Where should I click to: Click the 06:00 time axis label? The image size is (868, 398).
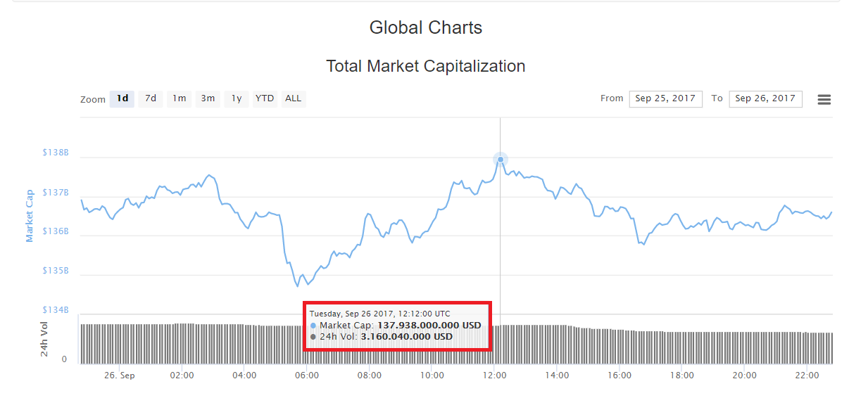click(x=307, y=375)
